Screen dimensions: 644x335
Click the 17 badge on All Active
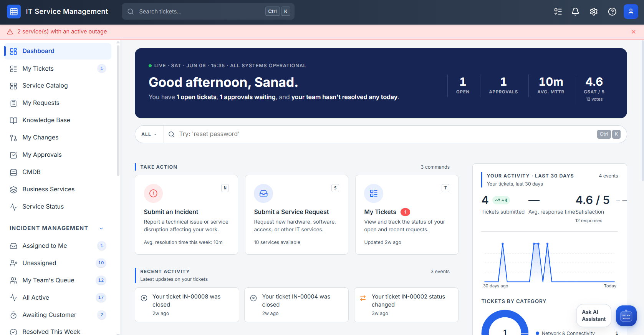tap(101, 298)
